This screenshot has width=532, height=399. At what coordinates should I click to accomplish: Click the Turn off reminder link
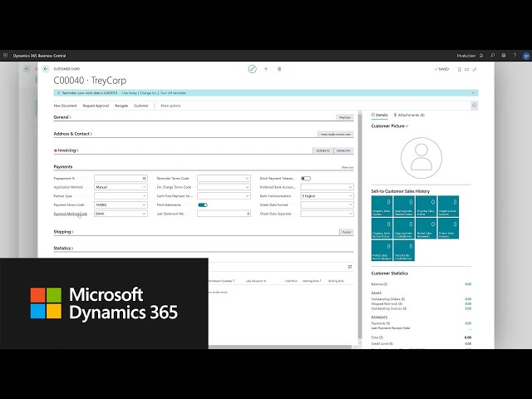[173, 93]
